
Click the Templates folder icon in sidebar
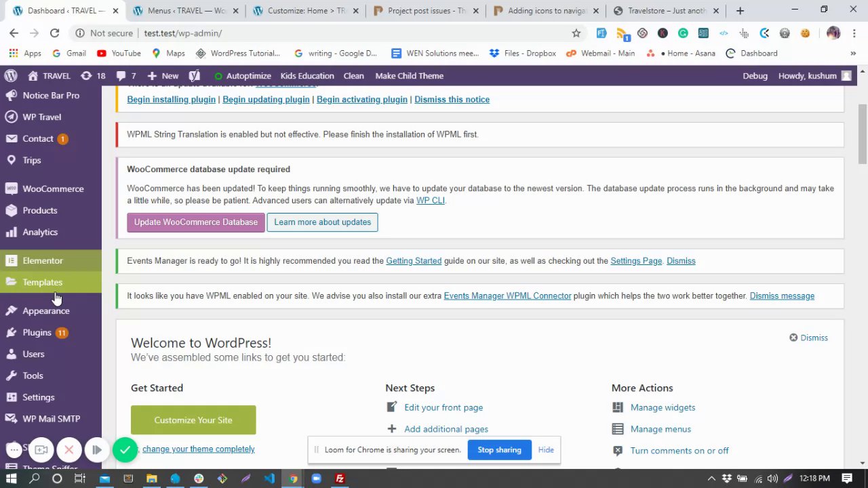pos(11,282)
